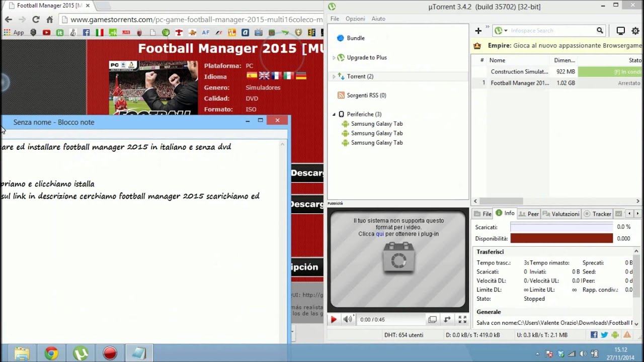Screen dimensions: 644x362
Task: Toggle fullscreen on the ad video
Action: 462,319
